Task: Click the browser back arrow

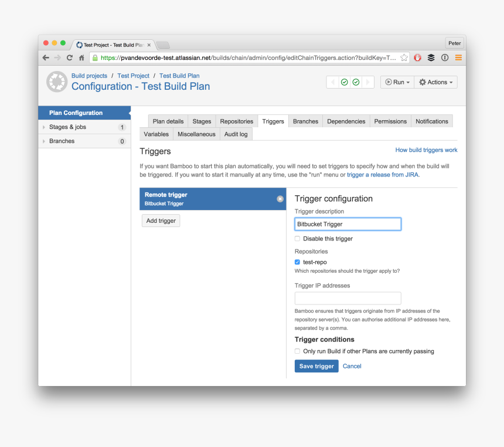Action: click(46, 58)
